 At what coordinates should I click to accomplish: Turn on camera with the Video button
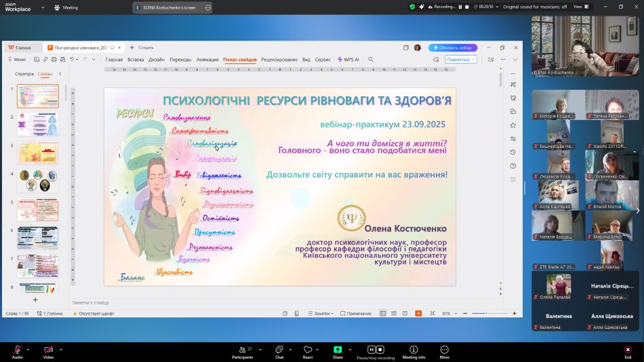coord(48,350)
